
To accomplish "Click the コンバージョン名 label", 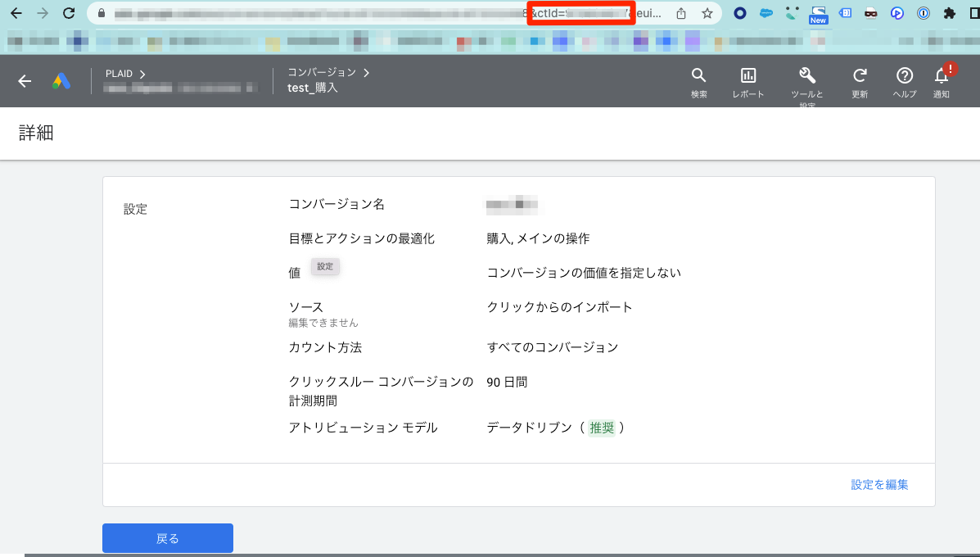I will 336,205.
